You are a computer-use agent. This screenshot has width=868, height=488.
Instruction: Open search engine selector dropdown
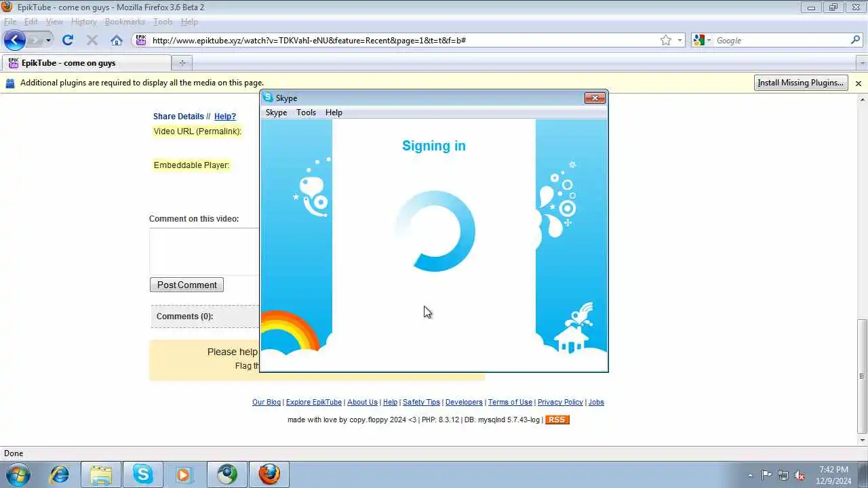(x=702, y=40)
